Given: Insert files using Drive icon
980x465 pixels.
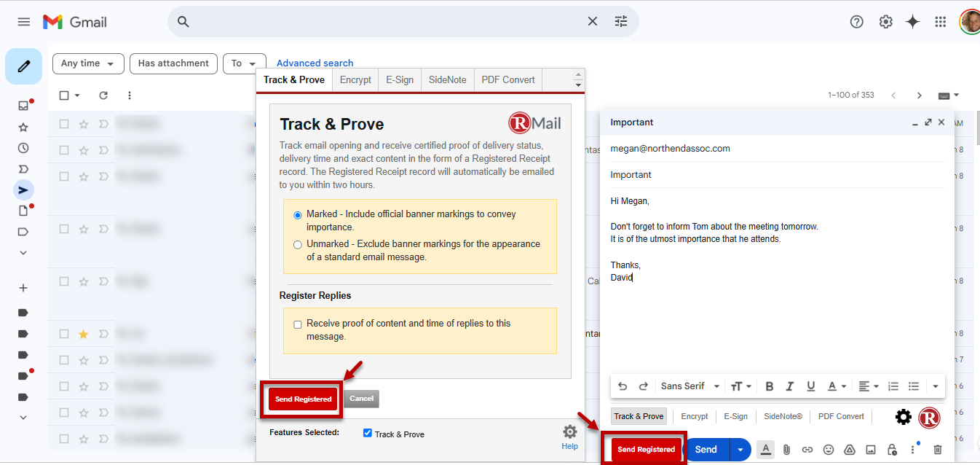Looking at the screenshot, I should pyautogui.click(x=849, y=450).
